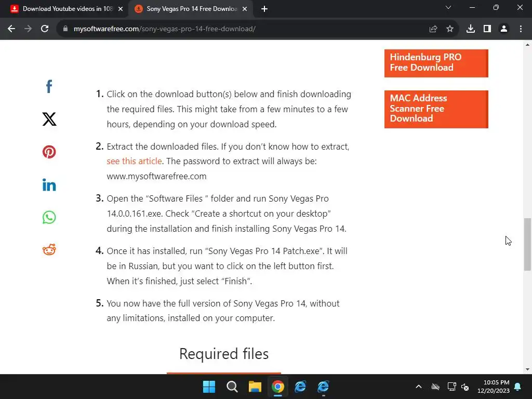Share the page via LinkedIn icon
Screen dimensions: 532x399
pyautogui.click(x=49, y=184)
